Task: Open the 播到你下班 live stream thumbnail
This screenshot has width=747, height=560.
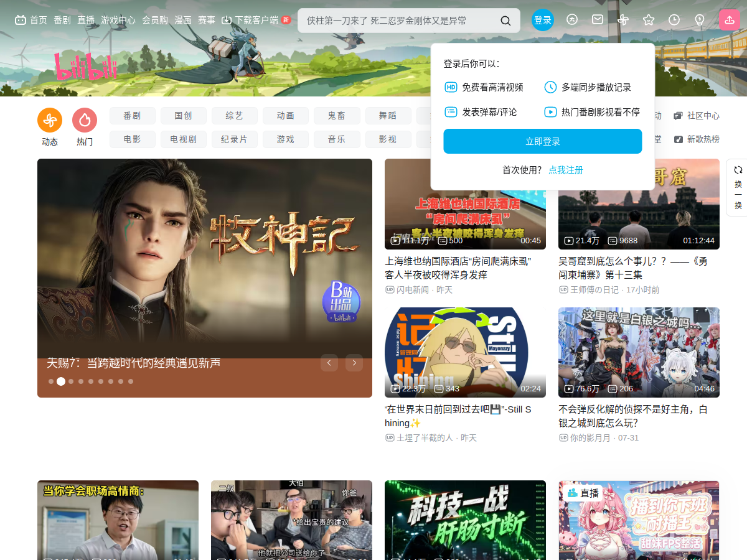Action: click(639, 520)
